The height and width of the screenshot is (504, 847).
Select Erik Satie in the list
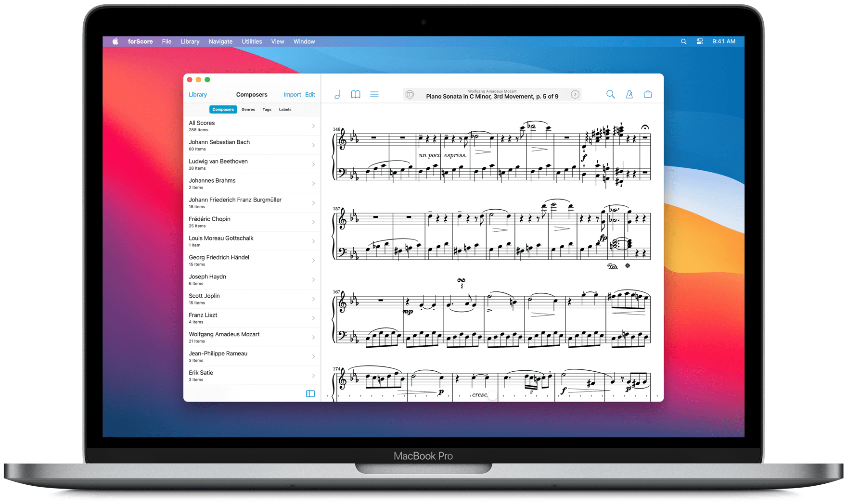pos(252,376)
